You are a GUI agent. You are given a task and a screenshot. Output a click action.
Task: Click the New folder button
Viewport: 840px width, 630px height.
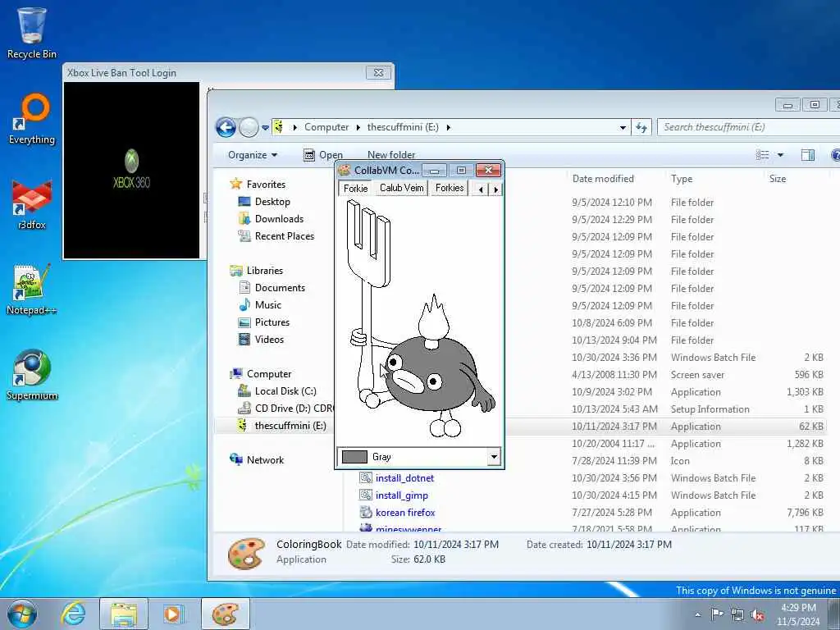(391, 155)
